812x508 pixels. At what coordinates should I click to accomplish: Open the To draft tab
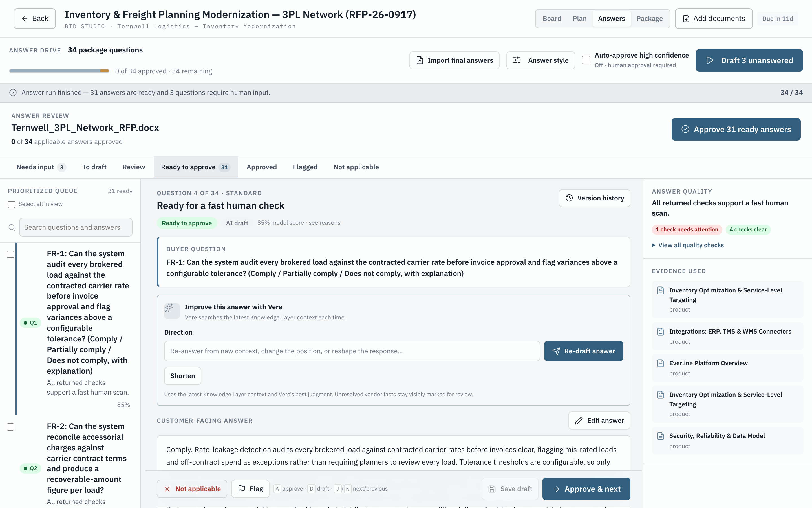tap(94, 167)
